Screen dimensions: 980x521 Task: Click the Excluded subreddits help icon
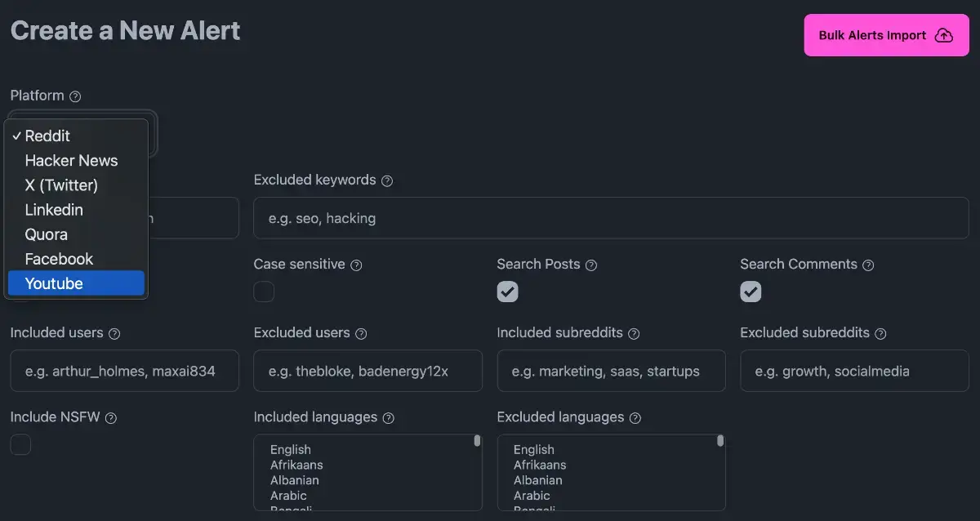coord(880,334)
